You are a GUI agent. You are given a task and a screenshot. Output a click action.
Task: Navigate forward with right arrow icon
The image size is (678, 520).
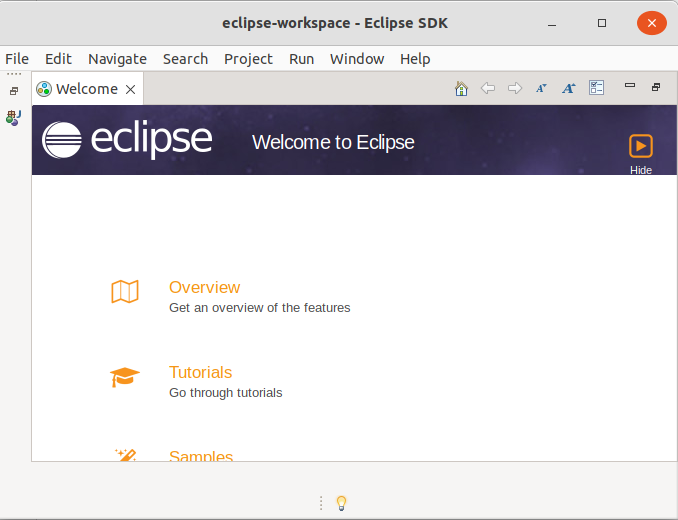(x=515, y=89)
